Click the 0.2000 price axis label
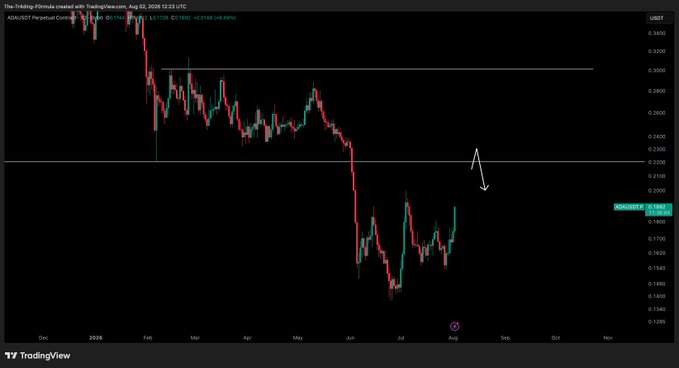Screen dimensions: 679x368 click(x=656, y=190)
